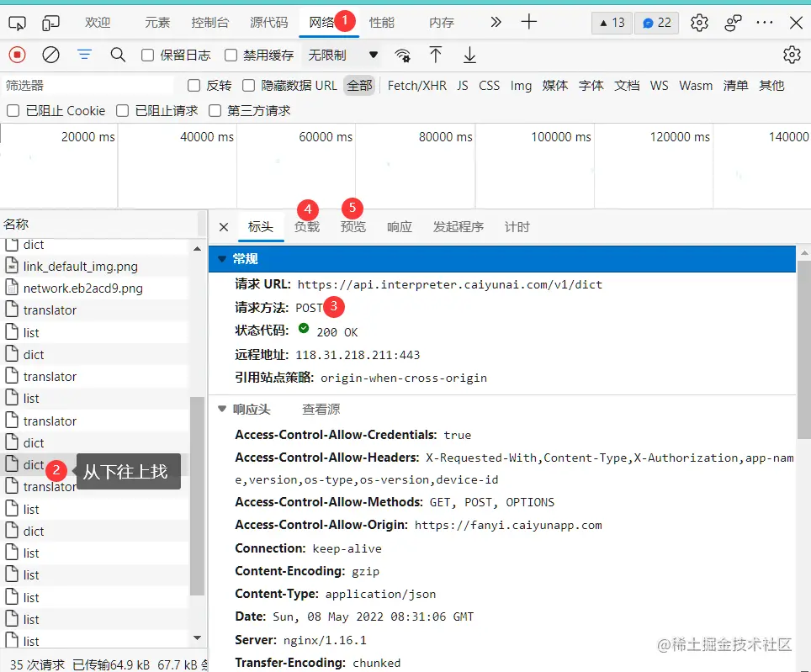Open the more tabs chevron
Screen dimensions: 811x672
(496, 22)
